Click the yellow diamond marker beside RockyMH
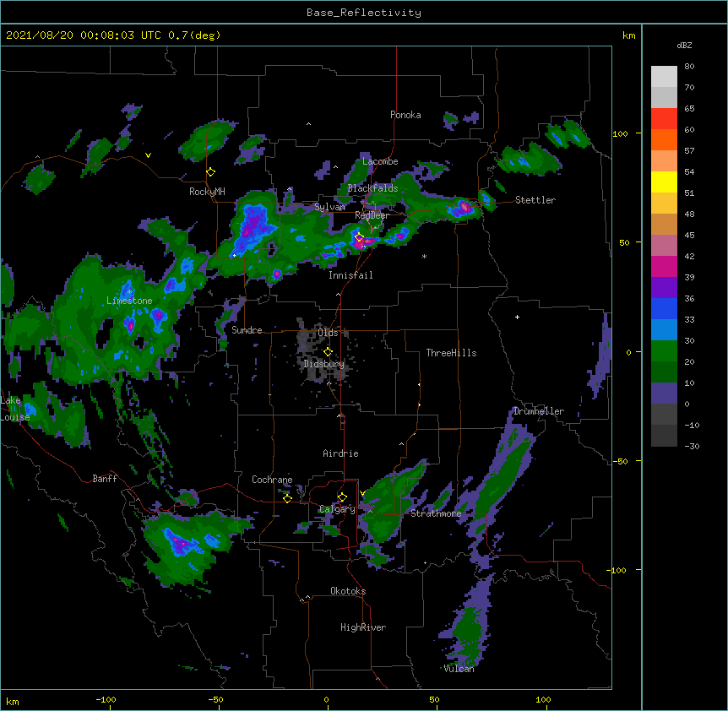 (x=211, y=172)
